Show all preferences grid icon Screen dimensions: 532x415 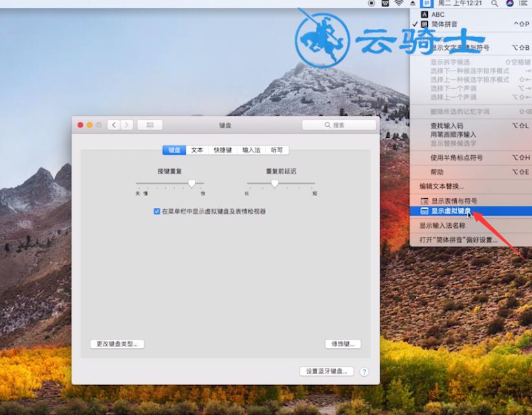150,125
